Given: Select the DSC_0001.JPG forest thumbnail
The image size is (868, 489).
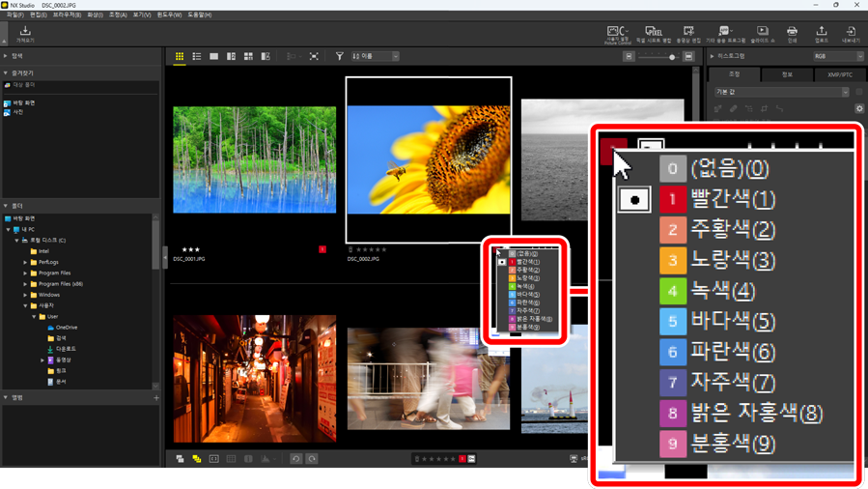Looking at the screenshot, I should click(255, 159).
